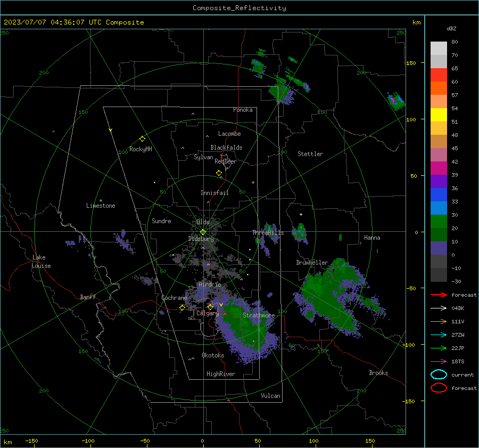Click the cyan current ellipse icon
The width and height of the screenshot is (479, 448).
(x=439, y=374)
